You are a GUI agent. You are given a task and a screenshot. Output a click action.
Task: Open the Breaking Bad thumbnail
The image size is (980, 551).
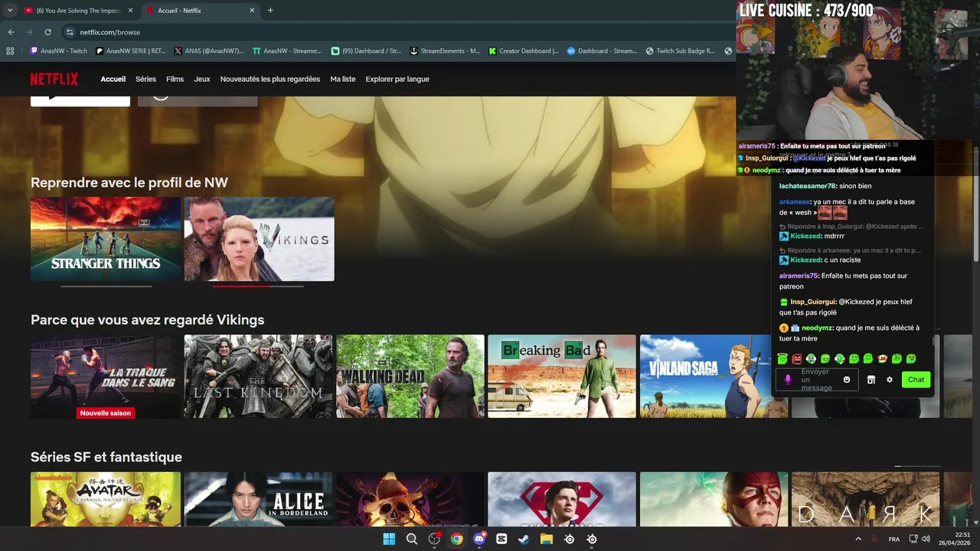(x=562, y=376)
